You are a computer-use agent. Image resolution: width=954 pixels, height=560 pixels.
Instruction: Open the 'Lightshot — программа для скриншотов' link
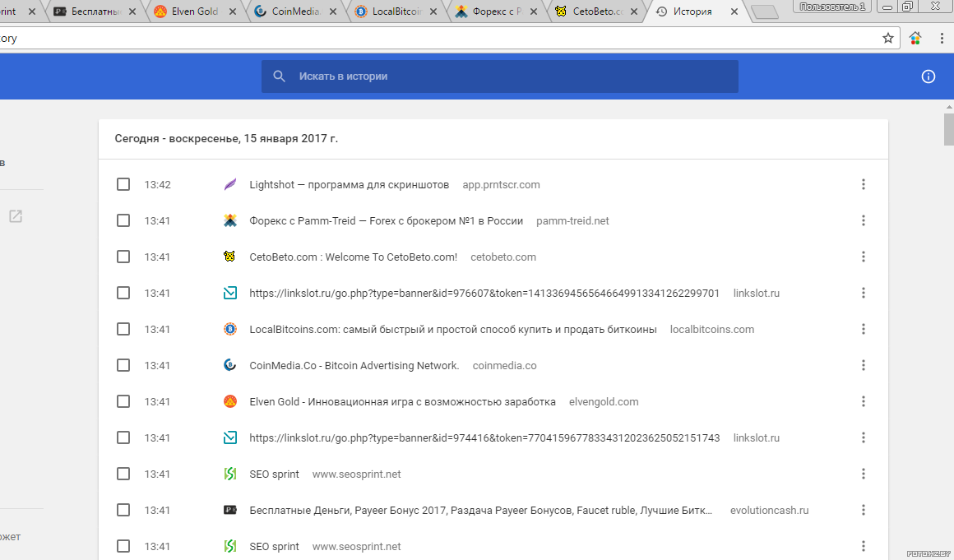(350, 184)
